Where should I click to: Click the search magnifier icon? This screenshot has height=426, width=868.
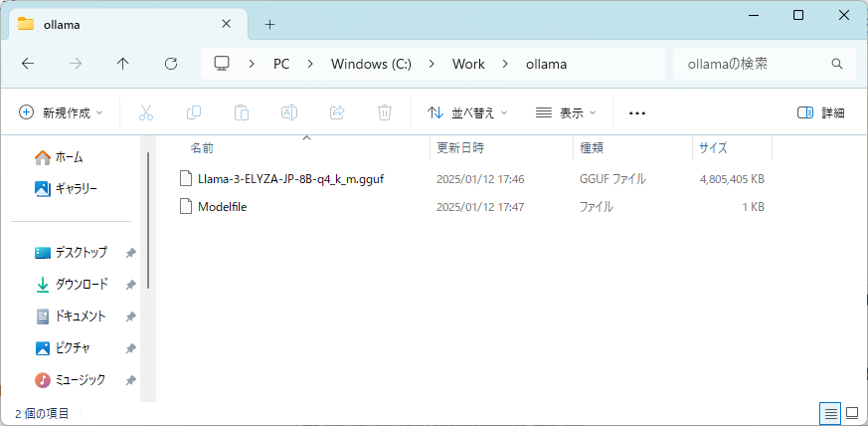[836, 64]
